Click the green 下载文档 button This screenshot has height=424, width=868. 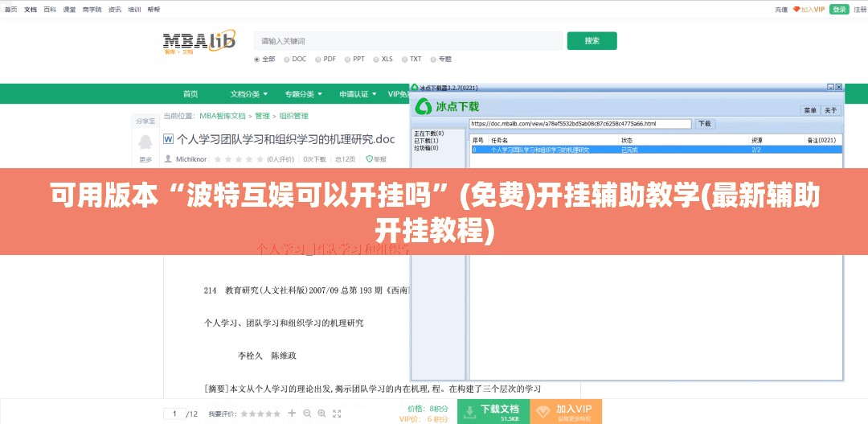(493, 412)
